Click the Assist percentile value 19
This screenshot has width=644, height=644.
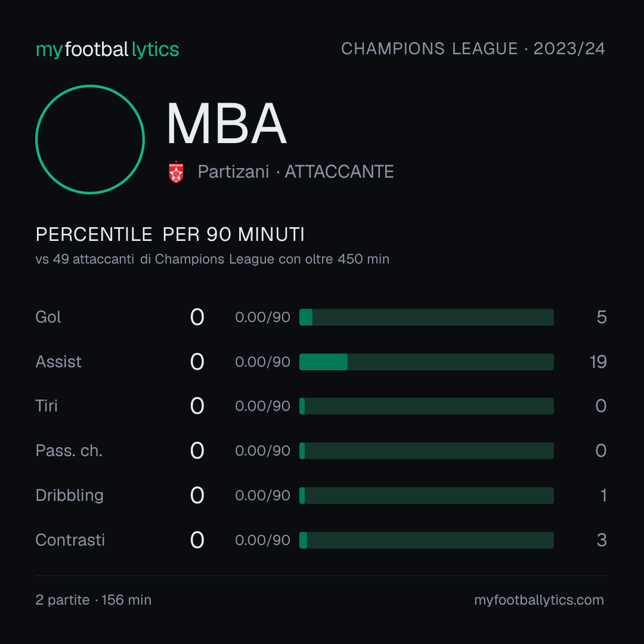pos(598,362)
